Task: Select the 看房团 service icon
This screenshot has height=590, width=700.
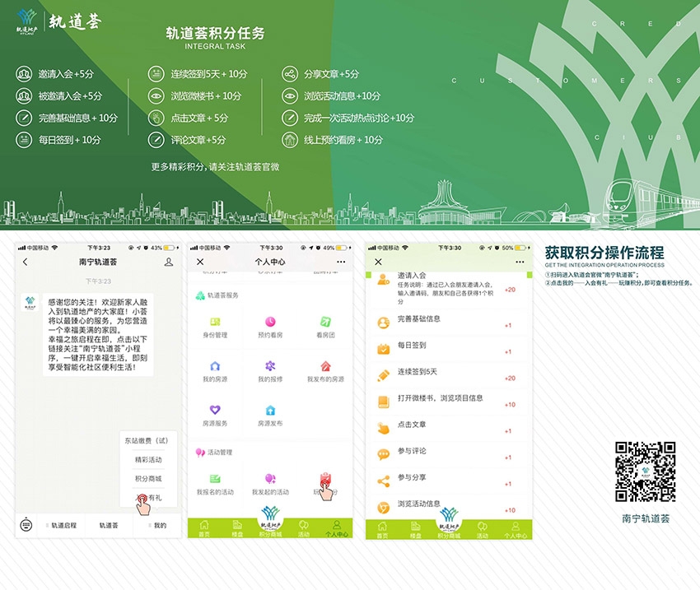Action: click(x=325, y=322)
